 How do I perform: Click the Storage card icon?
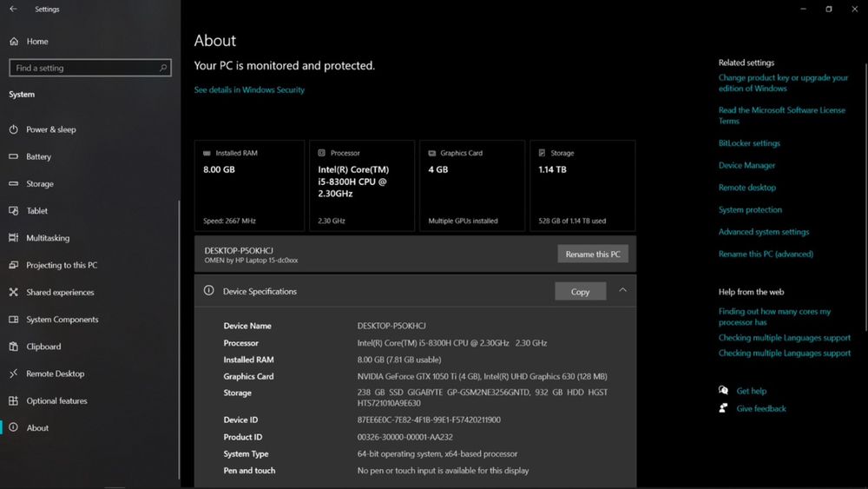click(x=542, y=153)
